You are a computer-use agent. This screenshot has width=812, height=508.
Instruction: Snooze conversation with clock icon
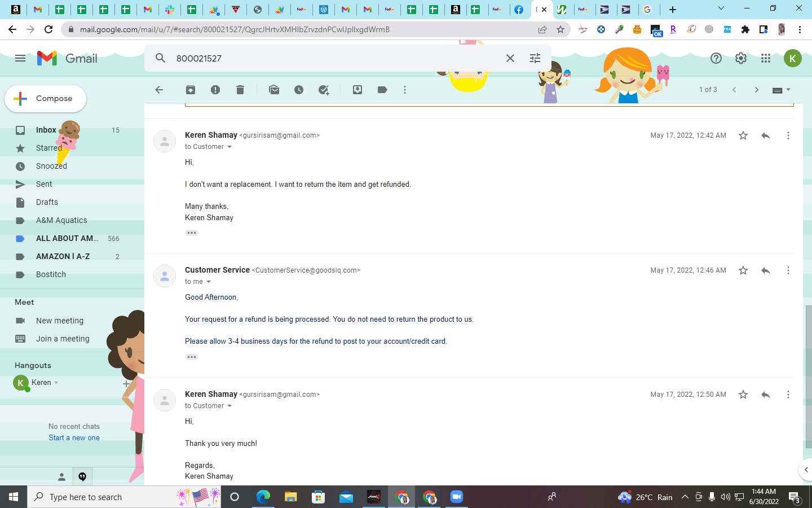[299, 90]
